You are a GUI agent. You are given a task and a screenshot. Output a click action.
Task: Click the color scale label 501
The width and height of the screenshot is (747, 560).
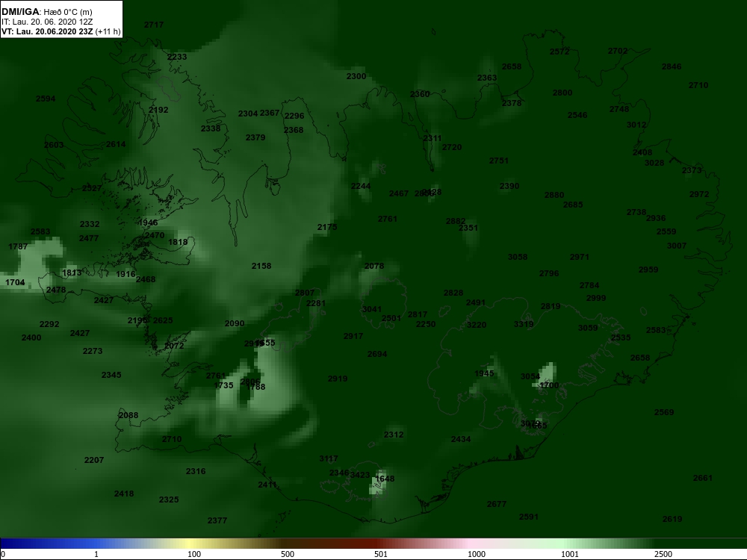coord(381,554)
